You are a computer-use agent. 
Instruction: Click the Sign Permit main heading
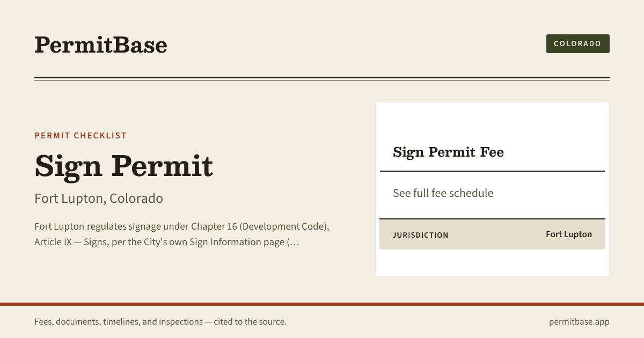pyautogui.click(x=124, y=166)
